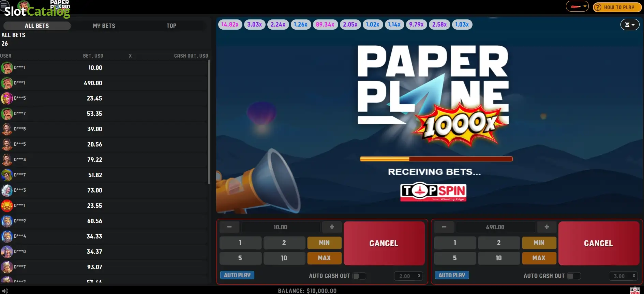644x294 pixels.
Task: Click the avatar beside the 93.07 bet
Action: click(x=7, y=267)
